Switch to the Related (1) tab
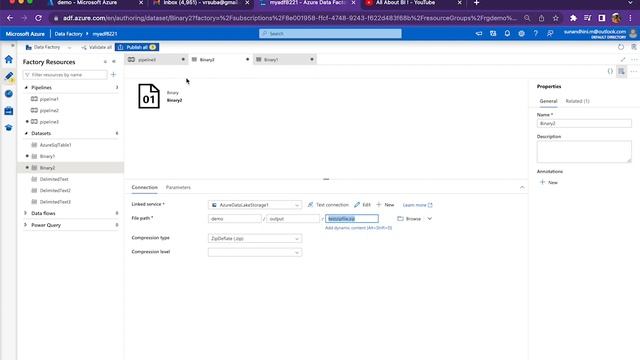Screen dimensions: 640x360 coord(577,101)
